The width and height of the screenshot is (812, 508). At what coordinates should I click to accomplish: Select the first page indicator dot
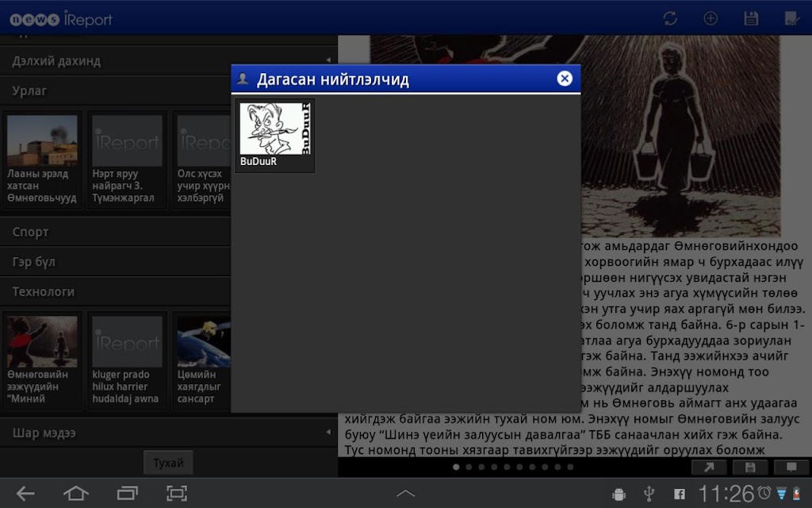pos(456,467)
